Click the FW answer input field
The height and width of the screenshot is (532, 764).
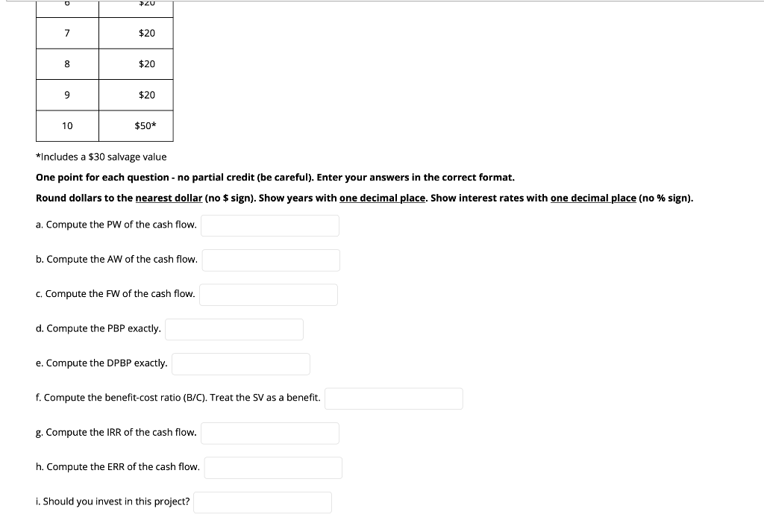coord(268,294)
